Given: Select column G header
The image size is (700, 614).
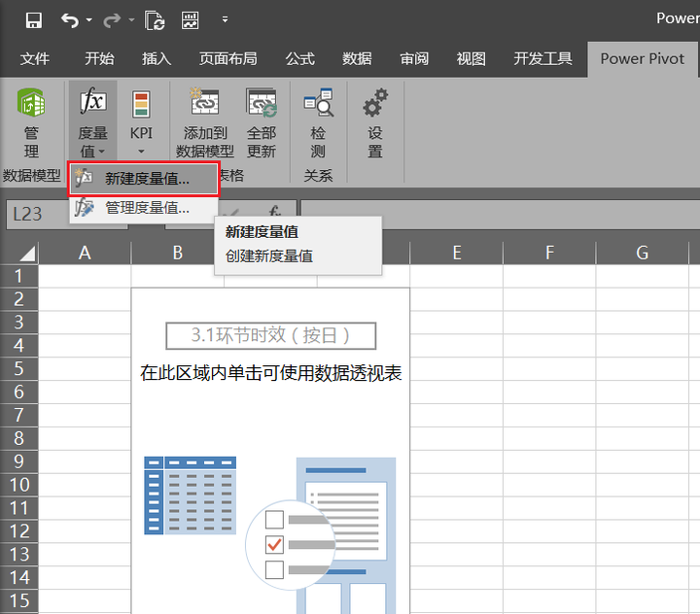Looking at the screenshot, I should click(x=643, y=253).
